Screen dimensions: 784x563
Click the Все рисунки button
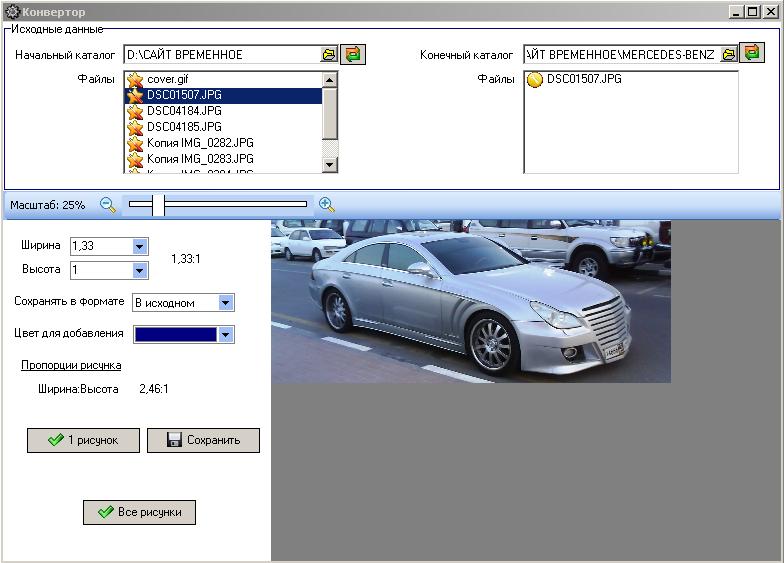(140, 512)
